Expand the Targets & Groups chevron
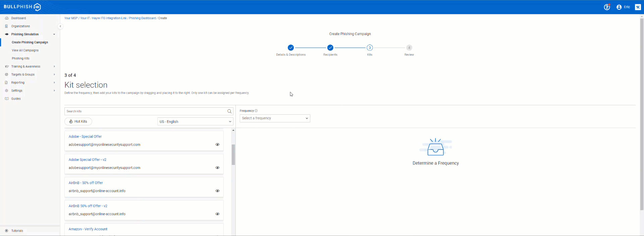 (x=54, y=74)
